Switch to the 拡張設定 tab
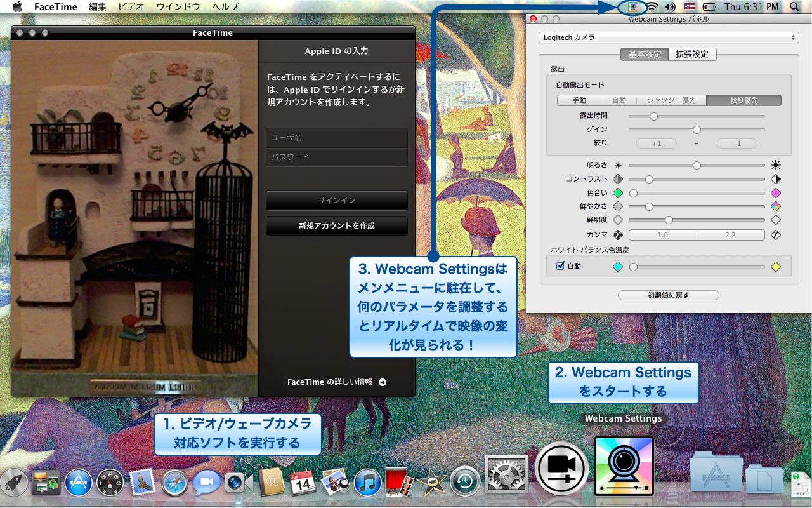The height and width of the screenshot is (508, 812). tap(692, 55)
